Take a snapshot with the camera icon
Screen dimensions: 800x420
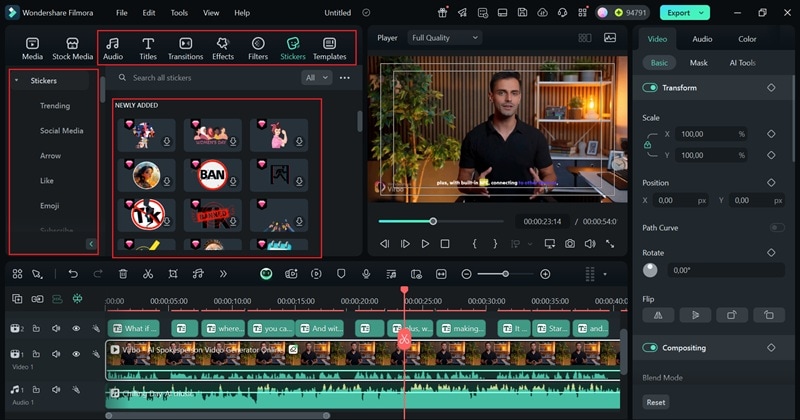click(x=570, y=244)
